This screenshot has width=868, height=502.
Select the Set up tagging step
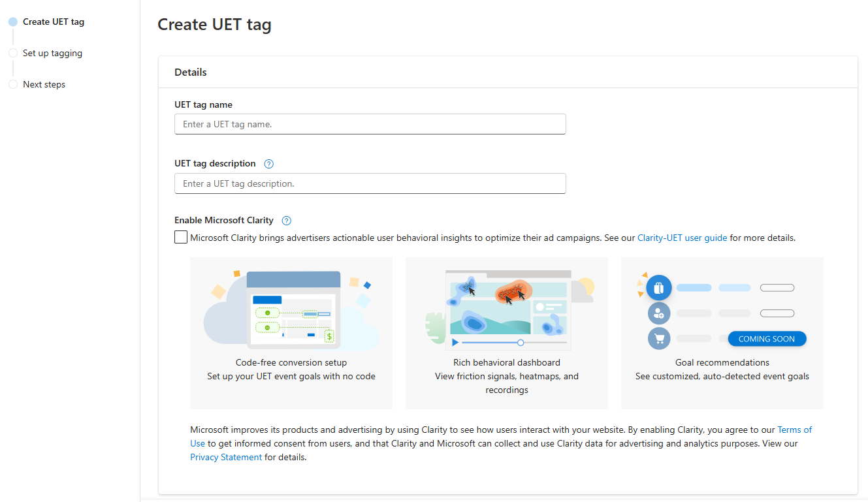[52, 53]
